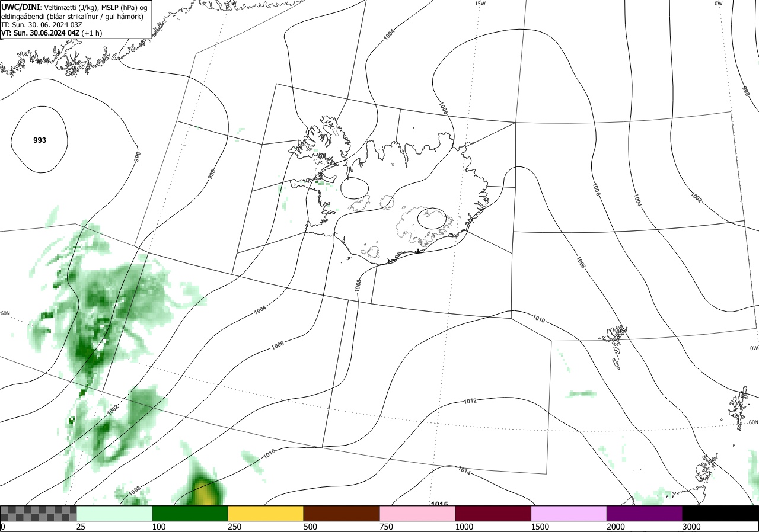The height and width of the screenshot is (532, 759).
Task: Click the 'eldingaábendi' description line
Action: [72, 17]
